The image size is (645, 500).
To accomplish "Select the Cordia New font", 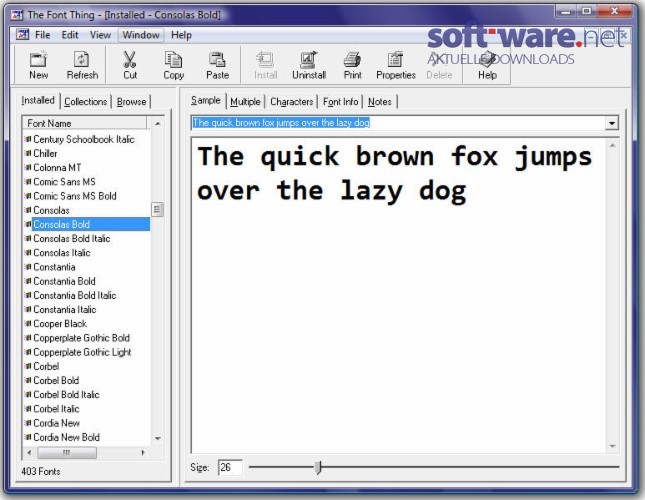I will (x=56, y=423).
